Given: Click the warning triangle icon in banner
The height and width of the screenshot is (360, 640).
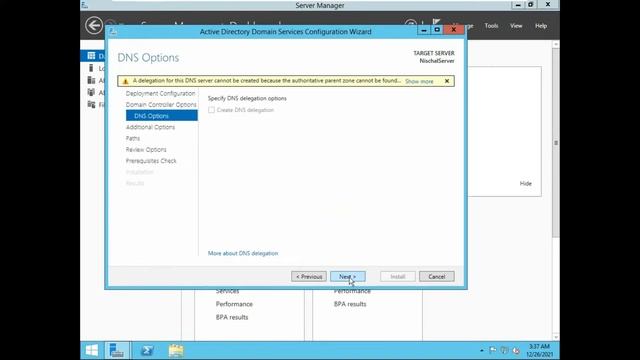Looking at the screenshot, I should tap(125, 81).
